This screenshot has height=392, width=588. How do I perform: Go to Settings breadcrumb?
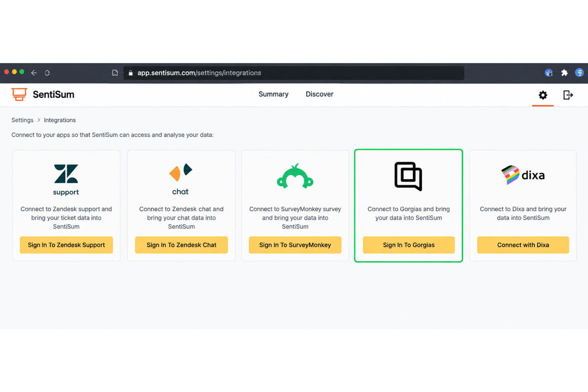(x=22, y=120)
